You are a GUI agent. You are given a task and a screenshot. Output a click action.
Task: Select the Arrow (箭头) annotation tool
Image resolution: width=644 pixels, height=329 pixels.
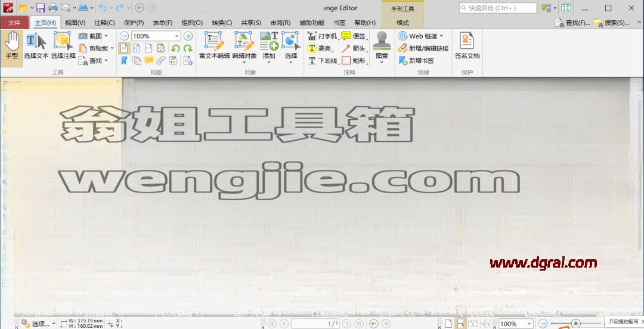(354, 48)
